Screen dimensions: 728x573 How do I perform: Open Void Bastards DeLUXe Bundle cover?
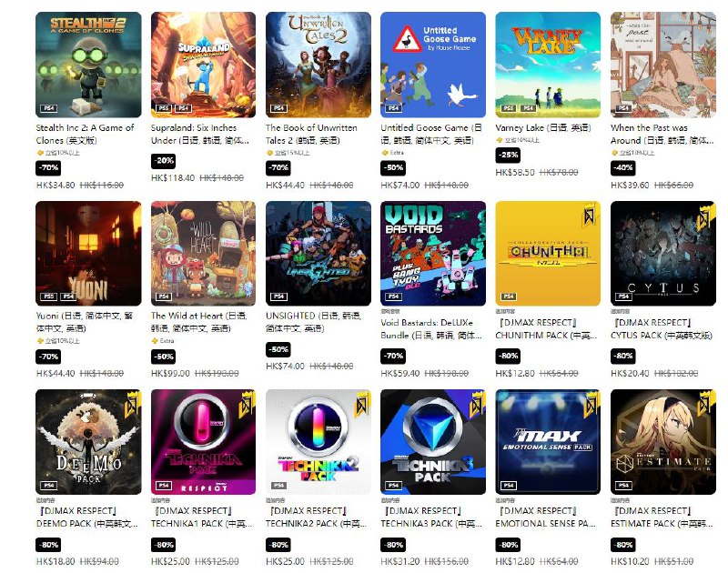click(x=433, y=254)
